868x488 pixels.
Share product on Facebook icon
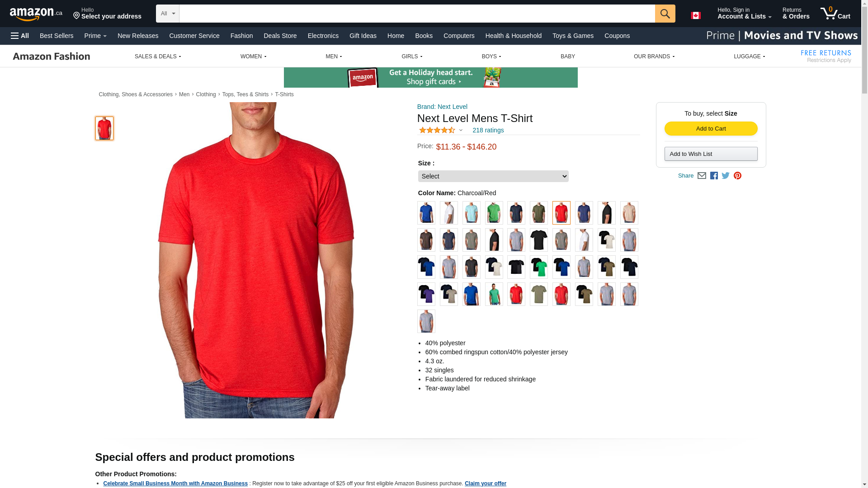point(714,176)
